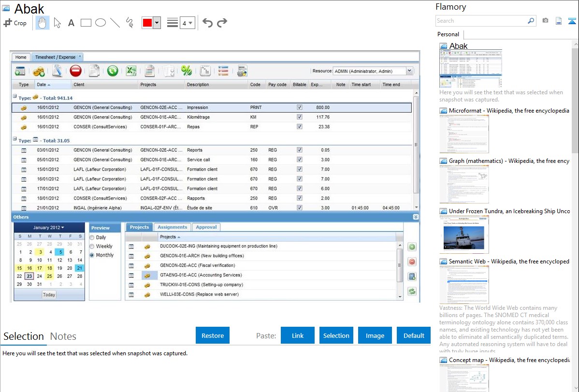579x392 pixels.
Task: Switch to the Notes tab
Action: coord(63,336)
